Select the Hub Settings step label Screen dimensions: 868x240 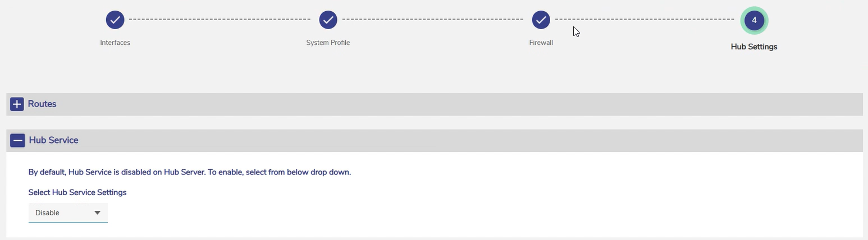[754, 47]
